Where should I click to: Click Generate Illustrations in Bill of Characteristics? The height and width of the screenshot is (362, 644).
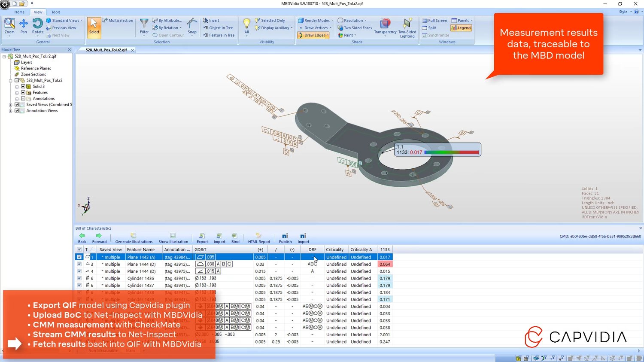tap(134, 238)
